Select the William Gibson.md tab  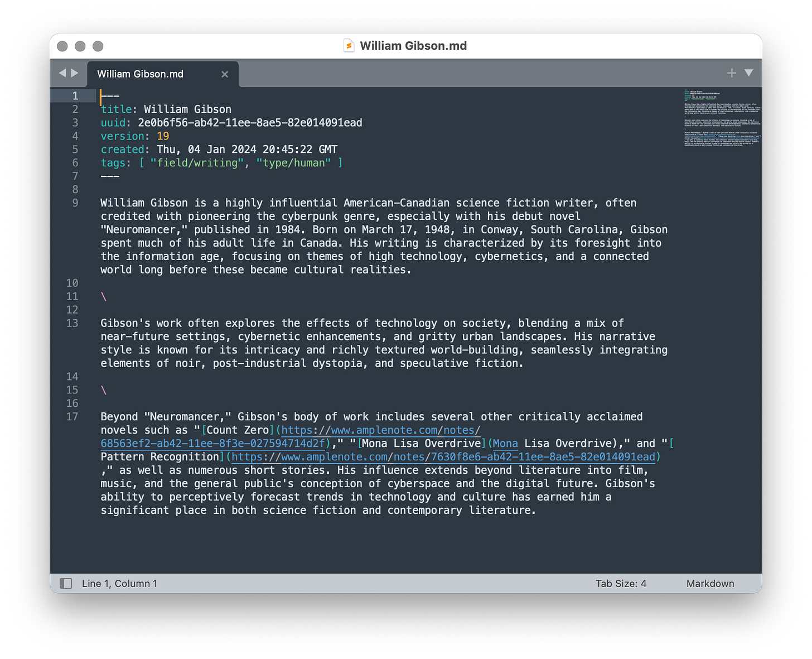point(163,74)
